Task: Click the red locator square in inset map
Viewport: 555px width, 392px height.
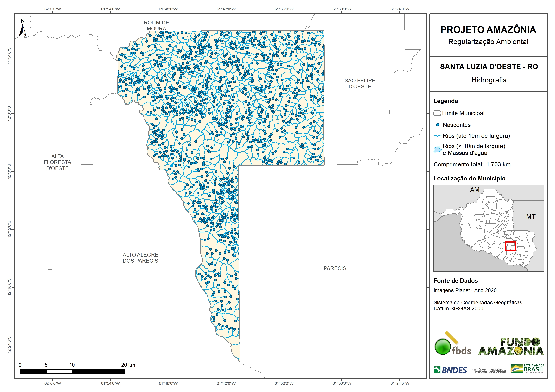Action: 510,246
